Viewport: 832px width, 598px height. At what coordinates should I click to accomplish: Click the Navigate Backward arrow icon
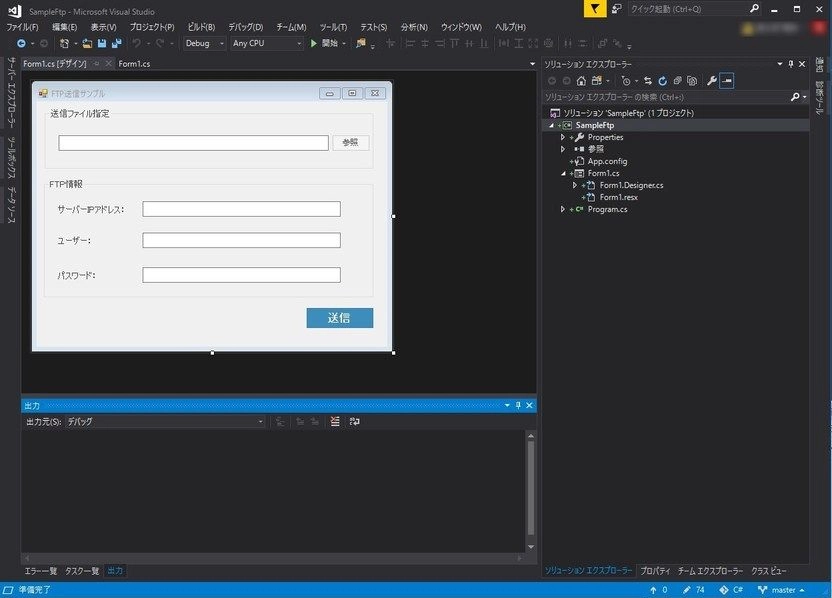[x=21, y=44]
